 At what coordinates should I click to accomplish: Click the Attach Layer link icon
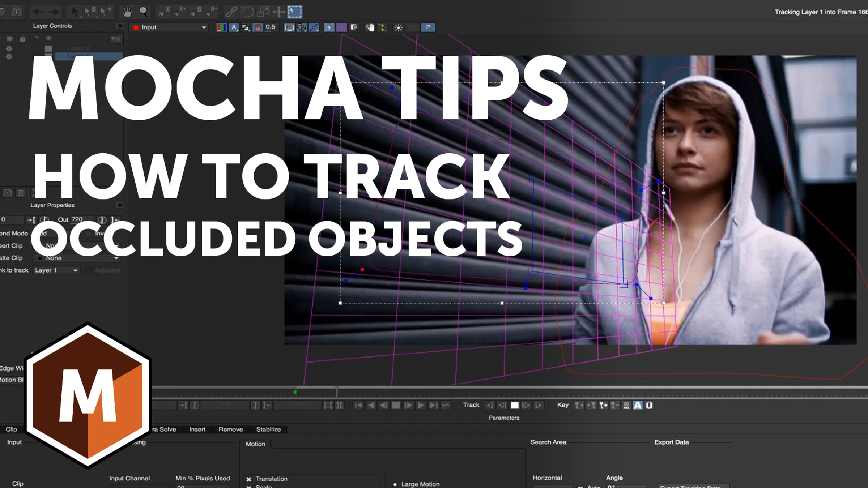[x=231, y=12]
